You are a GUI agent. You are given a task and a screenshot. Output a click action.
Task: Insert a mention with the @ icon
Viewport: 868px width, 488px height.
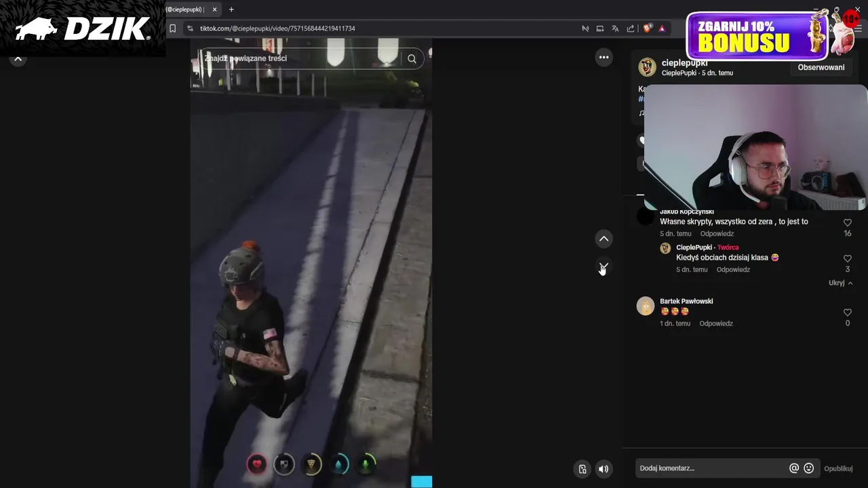pyautogui.click(x=794, y=468)
